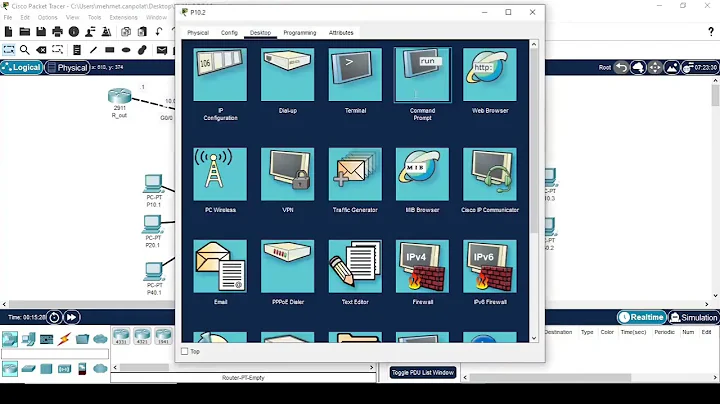The image size is (720, 404).
Task: Click the Fast Forward Time button
Action: coord(72,317)
